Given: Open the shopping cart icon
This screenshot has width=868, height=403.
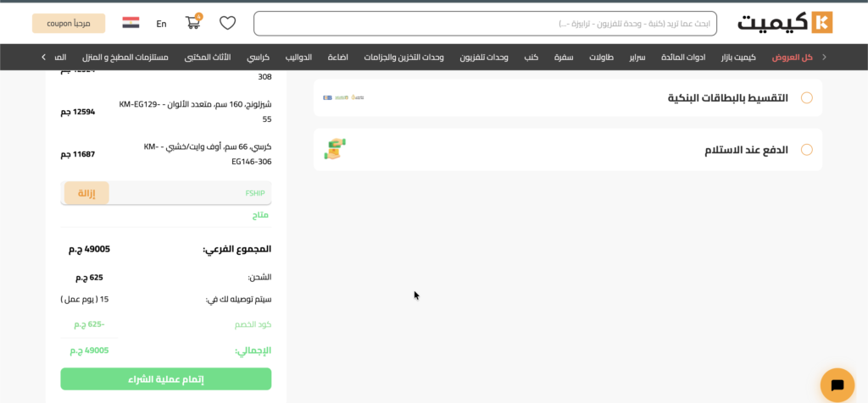Looking at the screenshot, I should point(193,22).
